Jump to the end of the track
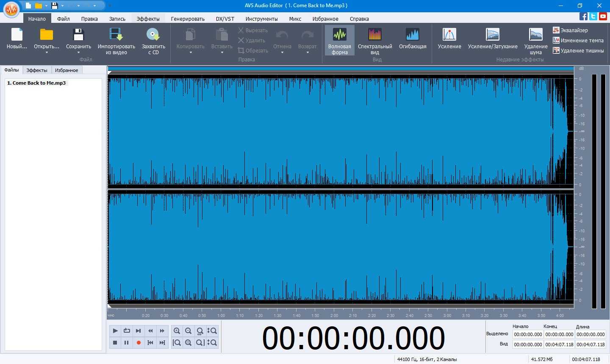 click(x=162, y=342)
